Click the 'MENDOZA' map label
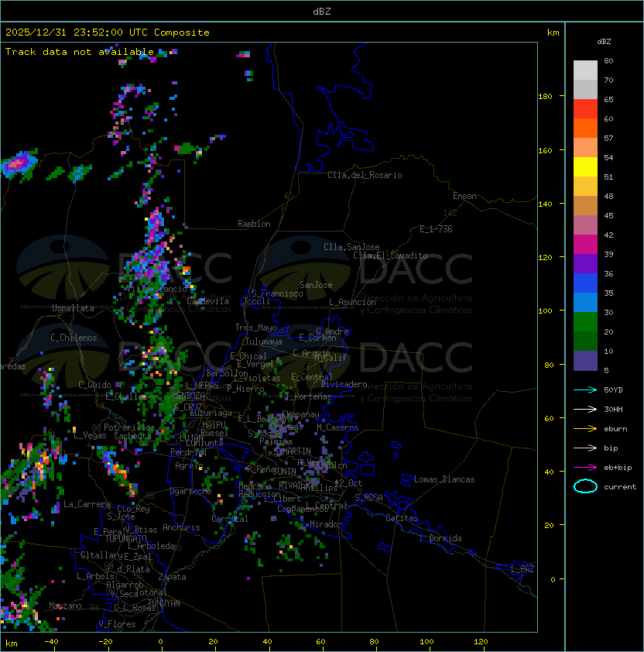Screen dimensions: 644x652 (188, 395)
